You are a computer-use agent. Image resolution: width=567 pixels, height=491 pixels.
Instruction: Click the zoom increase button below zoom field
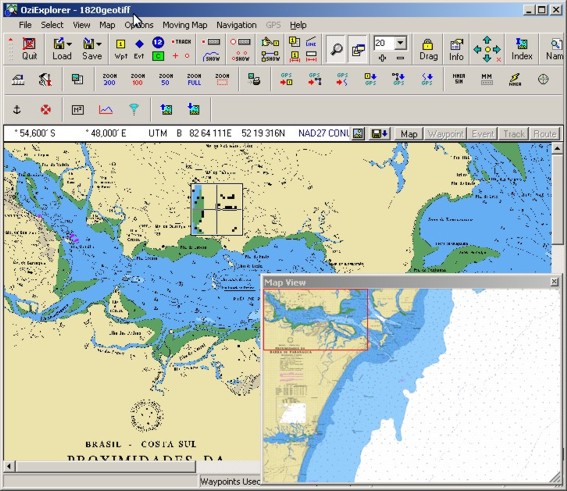click(382, 57)
